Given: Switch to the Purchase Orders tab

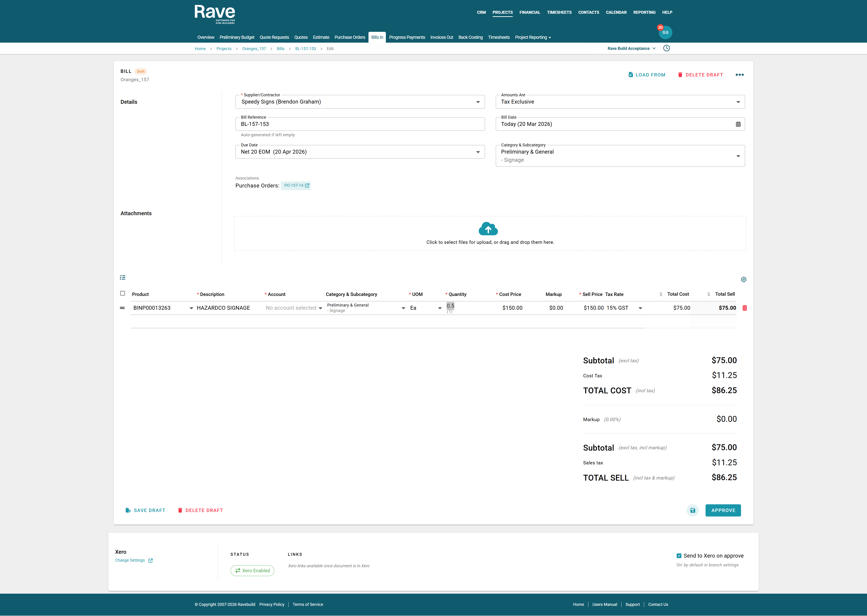Looking at the screenshot, I should tap(350, 37).
